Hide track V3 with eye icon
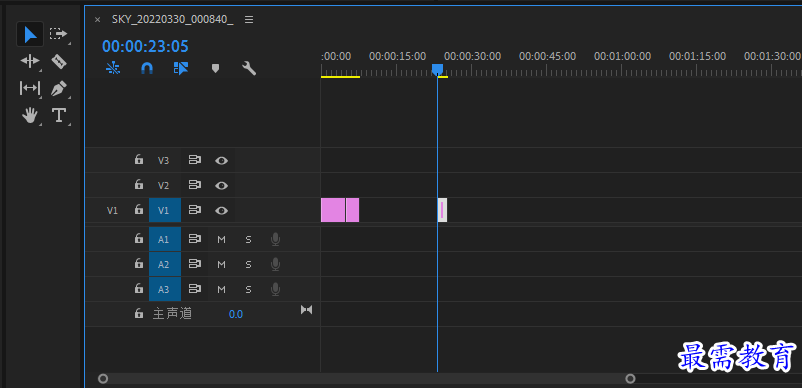Image resolution: width=802 pixels, height=388 pixels. click(x=221, y=161)
